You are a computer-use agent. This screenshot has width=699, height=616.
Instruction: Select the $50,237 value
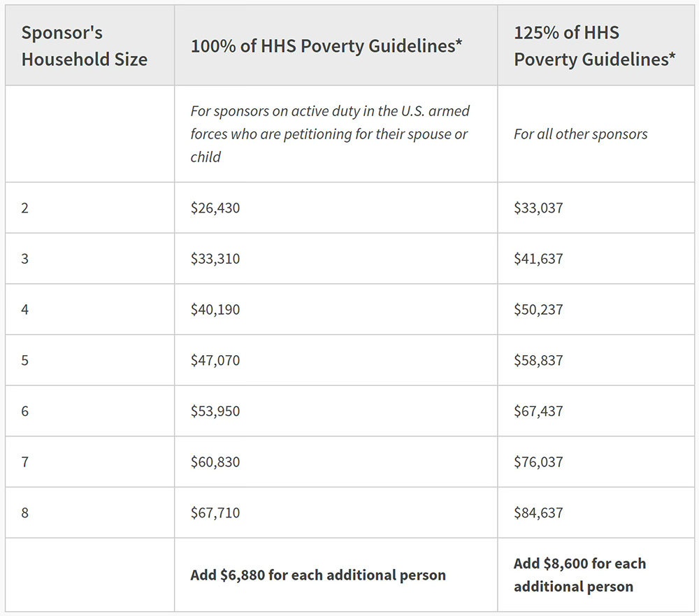538,310
